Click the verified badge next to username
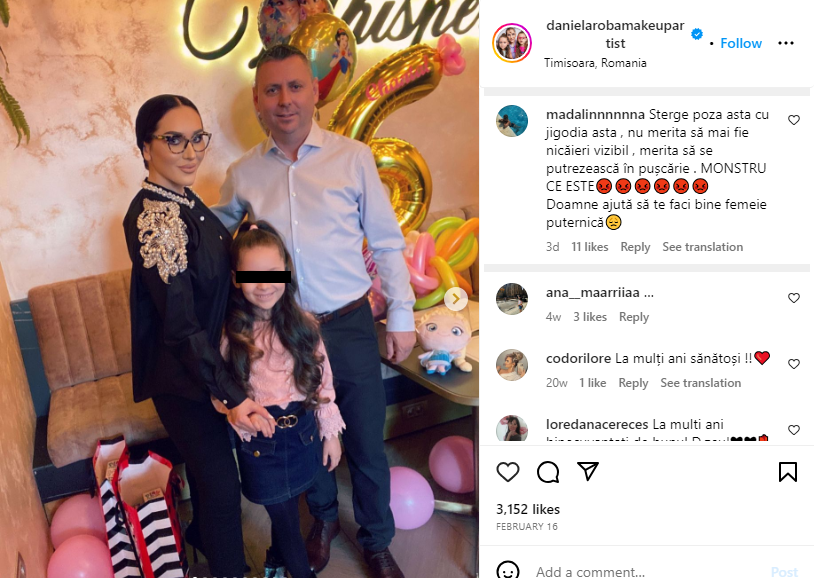 coord(697,34)
